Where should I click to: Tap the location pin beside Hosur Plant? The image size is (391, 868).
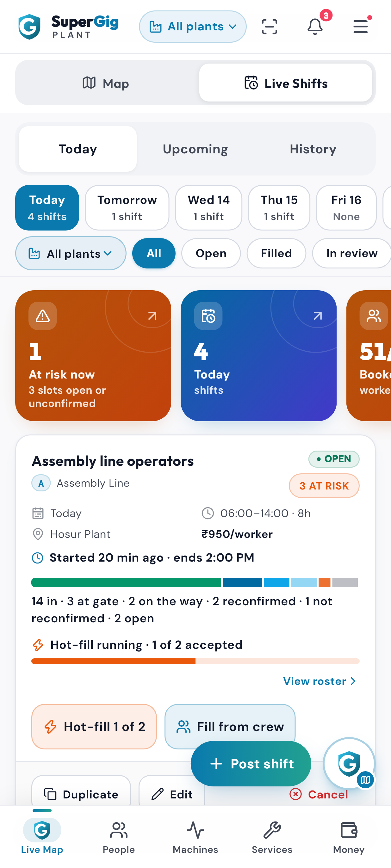pos(38,534)
